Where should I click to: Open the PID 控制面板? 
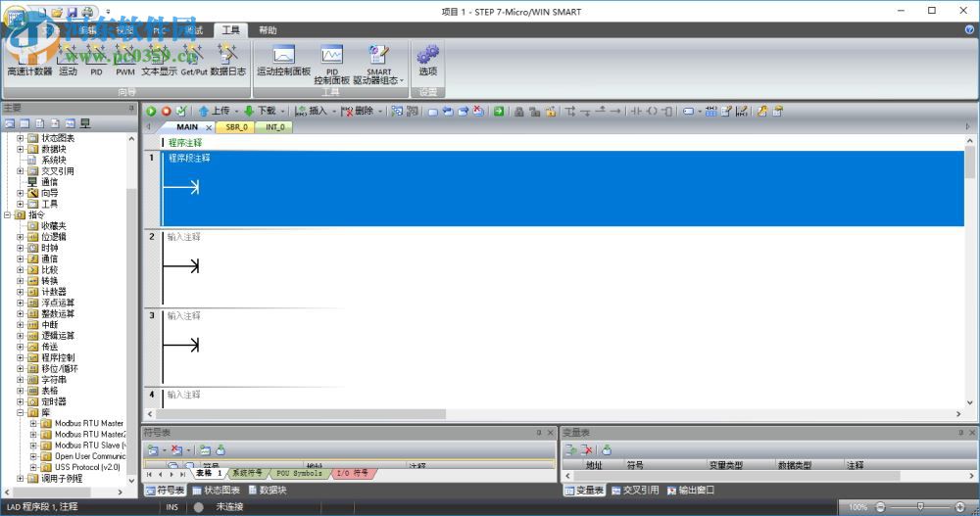pos(332,65)
